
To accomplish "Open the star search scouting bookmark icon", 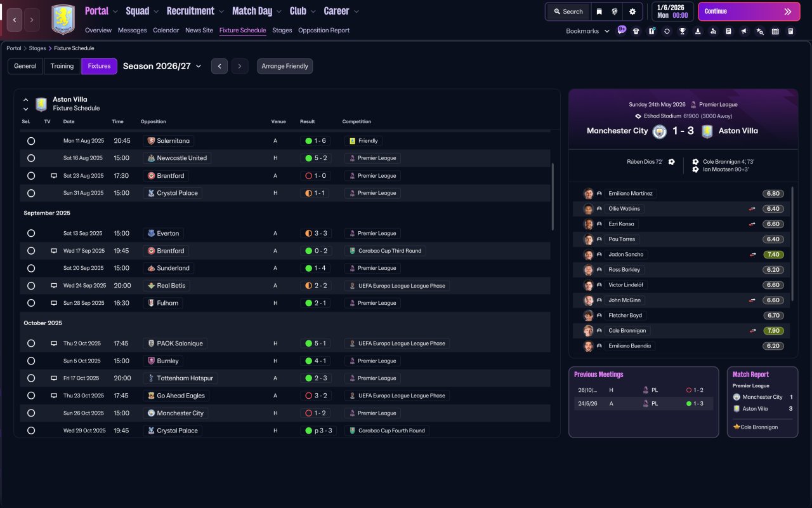I will click(x=760, y=31).
